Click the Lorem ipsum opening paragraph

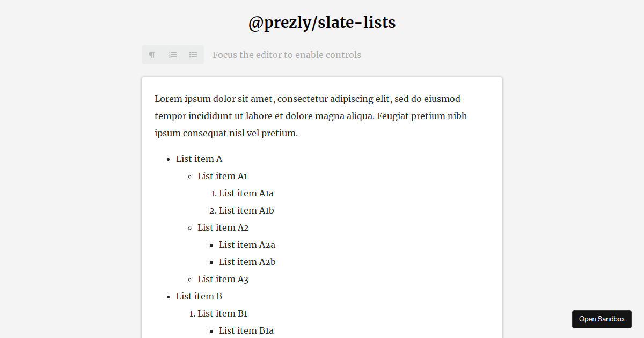tap(310, 115)
